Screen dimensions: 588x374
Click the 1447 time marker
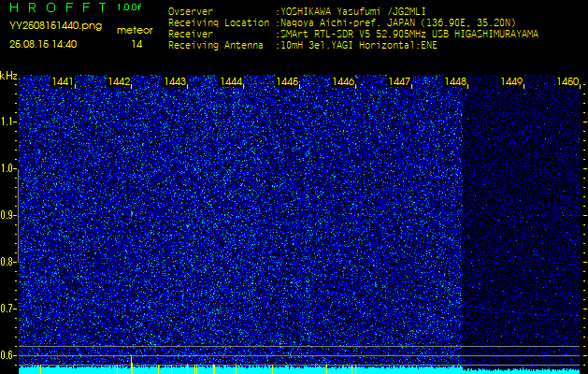click(399, 81)
